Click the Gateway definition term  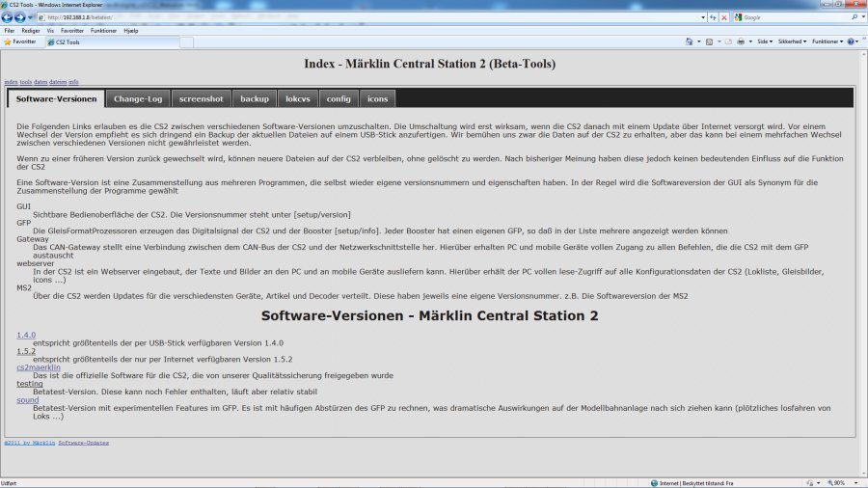coord(33,239)
